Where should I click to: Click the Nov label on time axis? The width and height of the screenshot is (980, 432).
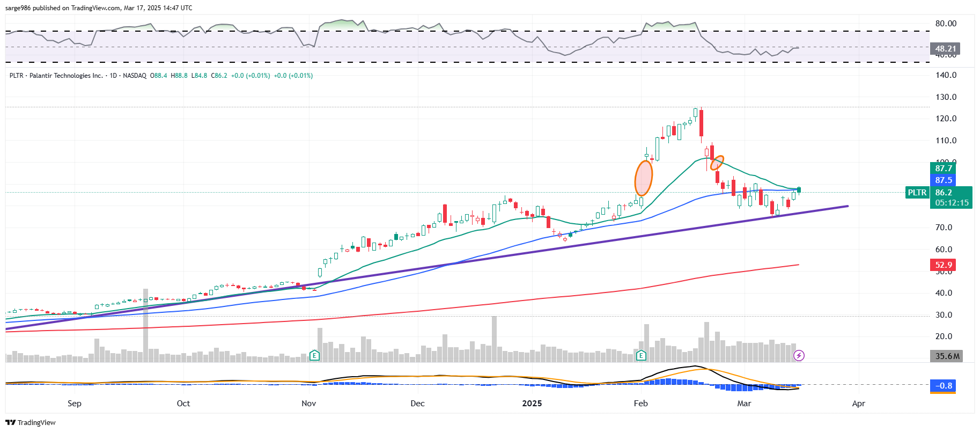(308, 404)
